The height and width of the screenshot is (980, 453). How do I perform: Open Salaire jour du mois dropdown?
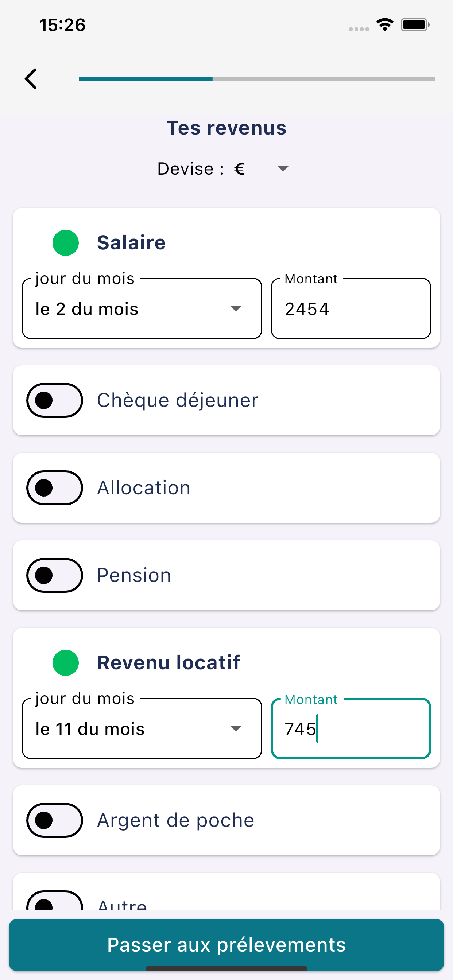142,308
